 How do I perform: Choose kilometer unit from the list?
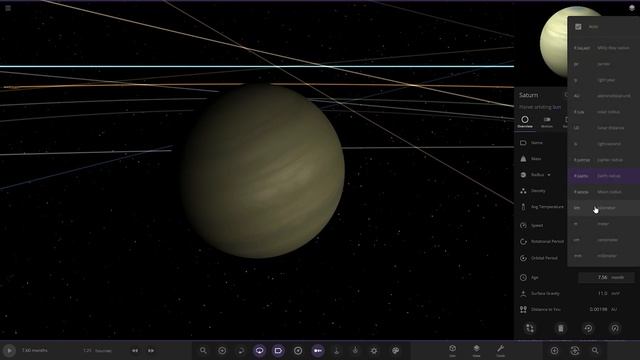click(x=604, y=208)
